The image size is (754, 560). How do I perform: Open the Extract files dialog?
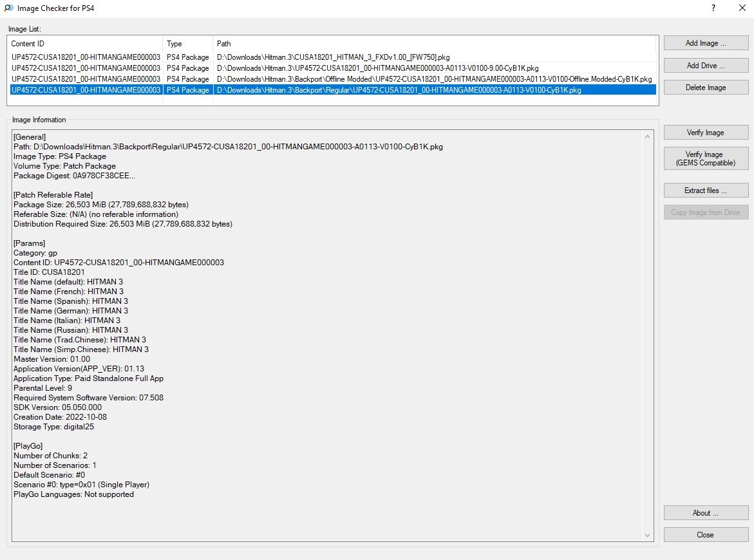(706, 191)
